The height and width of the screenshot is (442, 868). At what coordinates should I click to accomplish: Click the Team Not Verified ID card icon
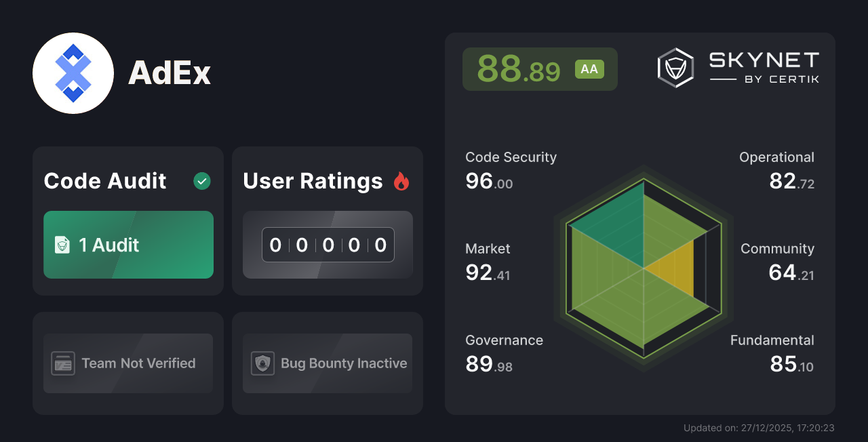point(64,363)
